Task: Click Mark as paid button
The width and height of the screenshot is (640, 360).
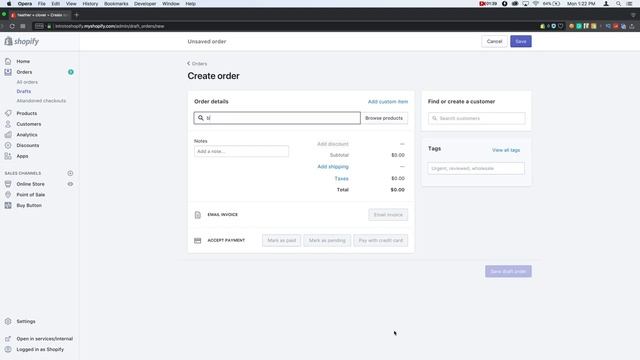Action: tap(281, 240)
